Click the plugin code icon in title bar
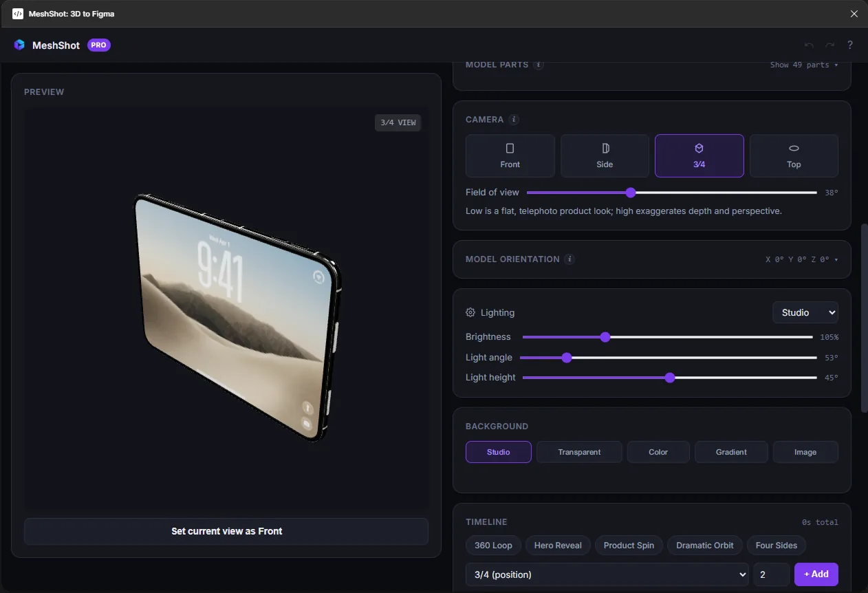Viewport: 868px width, 593px height. pyautogui.click(x=18, y=14)
